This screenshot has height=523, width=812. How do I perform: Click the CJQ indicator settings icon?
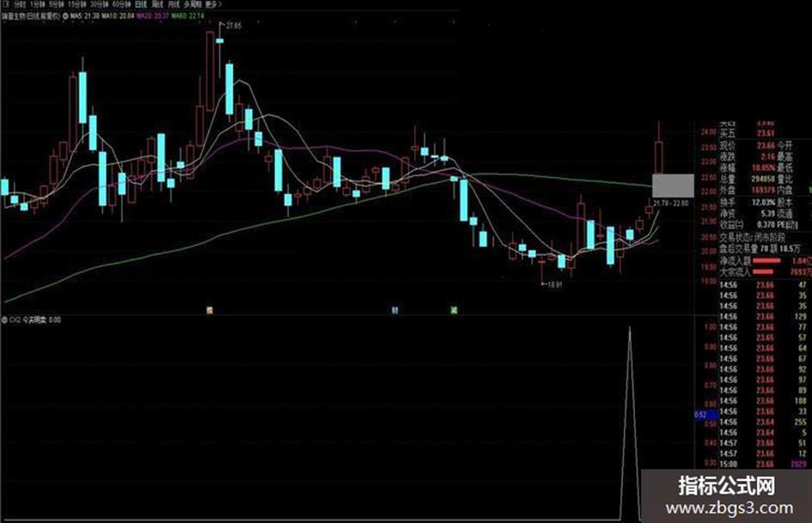[4, 320]
